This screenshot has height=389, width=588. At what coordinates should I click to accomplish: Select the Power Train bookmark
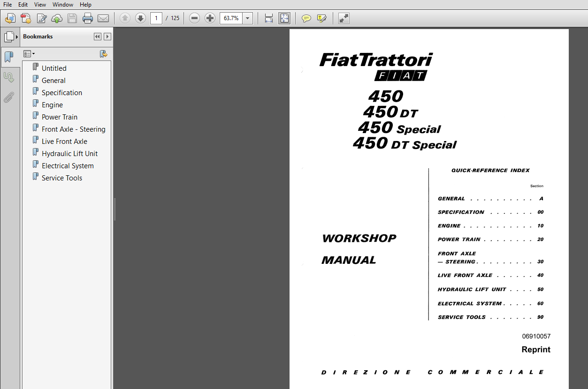[x=60, y=117]
